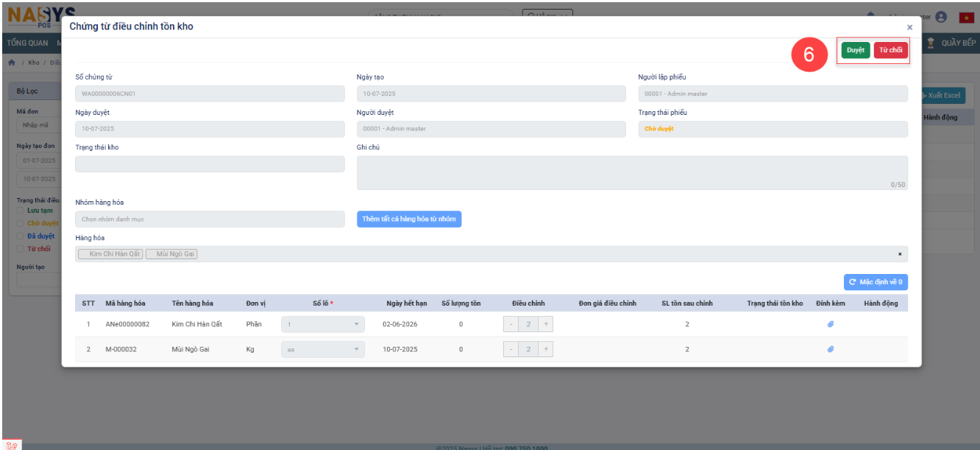Viewport: 980px width, 450px height.
Task: Click the admin user avatar icon
Action: coord(940,17)
